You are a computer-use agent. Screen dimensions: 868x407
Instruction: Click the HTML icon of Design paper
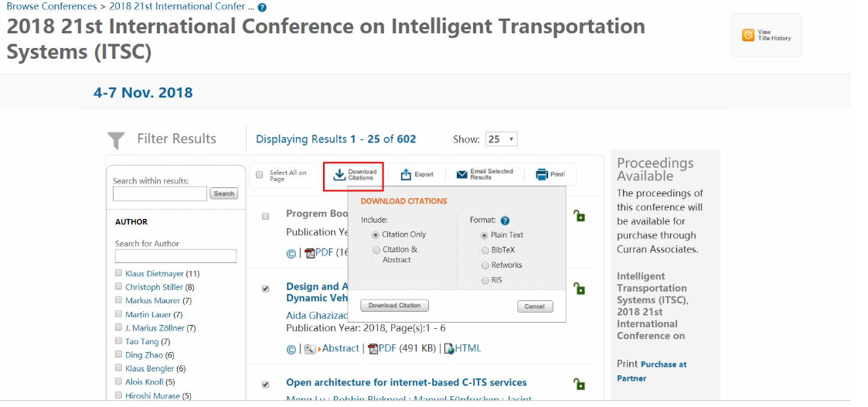click(x=450, y=349)
